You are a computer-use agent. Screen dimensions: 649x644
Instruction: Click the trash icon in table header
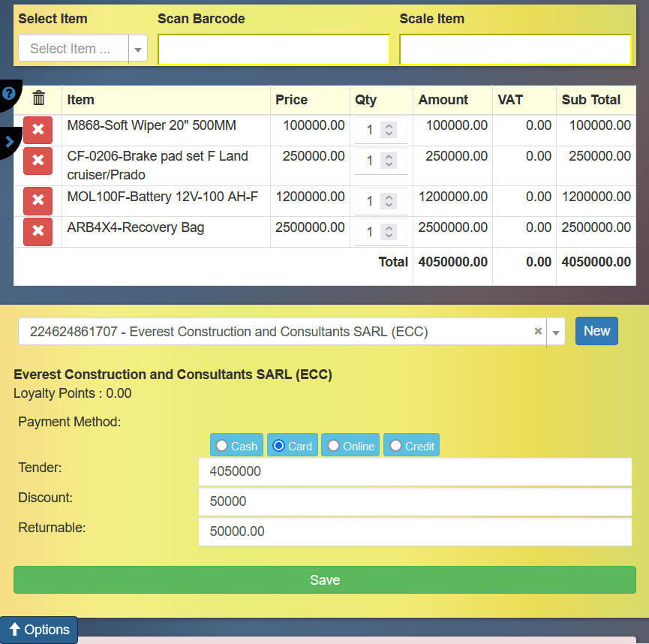tap(39, 98)
